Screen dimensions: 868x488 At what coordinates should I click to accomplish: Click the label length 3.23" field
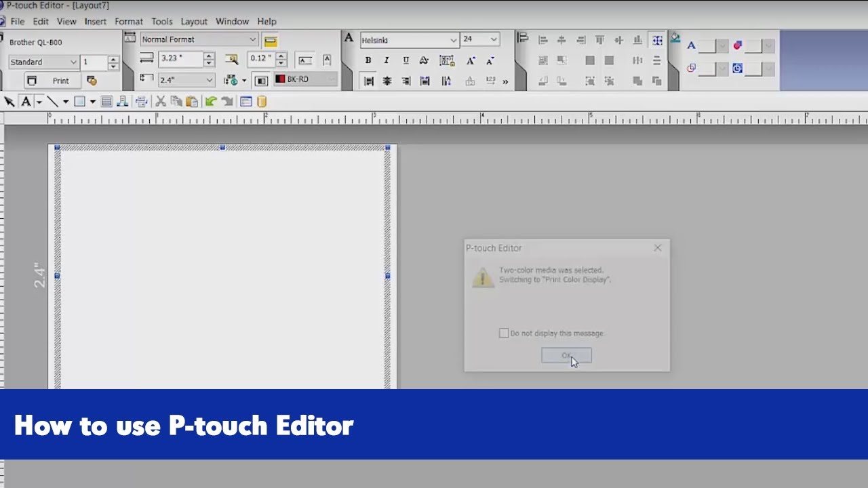click(x=181, y=59)
